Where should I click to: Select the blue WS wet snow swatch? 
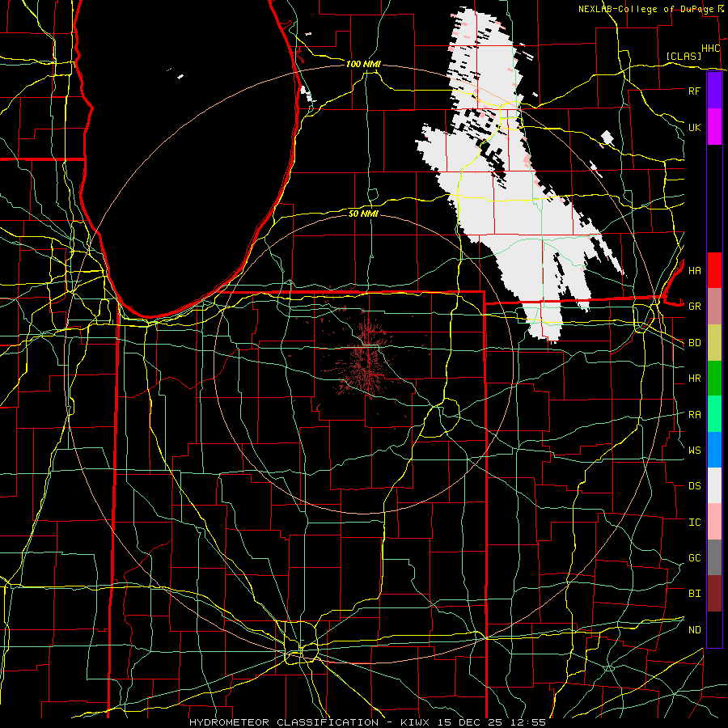coord(714,450)
